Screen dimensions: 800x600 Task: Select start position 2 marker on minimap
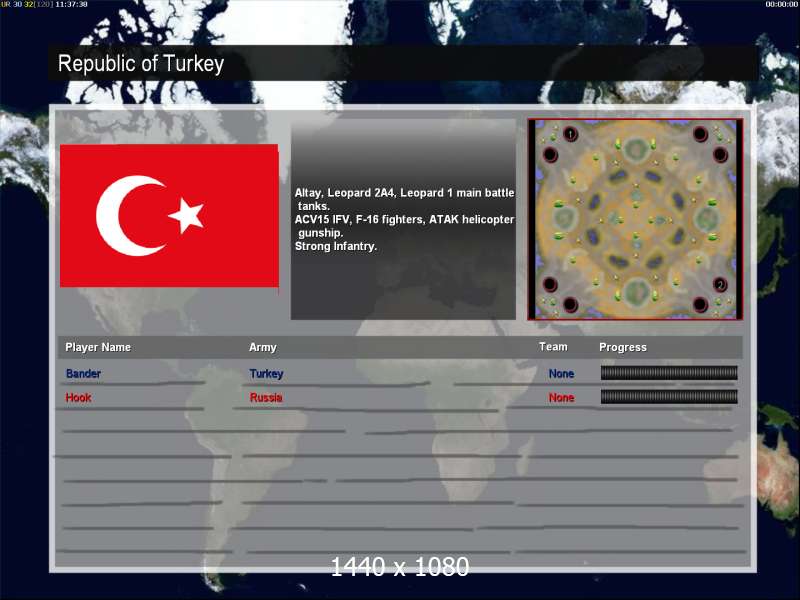tap(720, 284)
